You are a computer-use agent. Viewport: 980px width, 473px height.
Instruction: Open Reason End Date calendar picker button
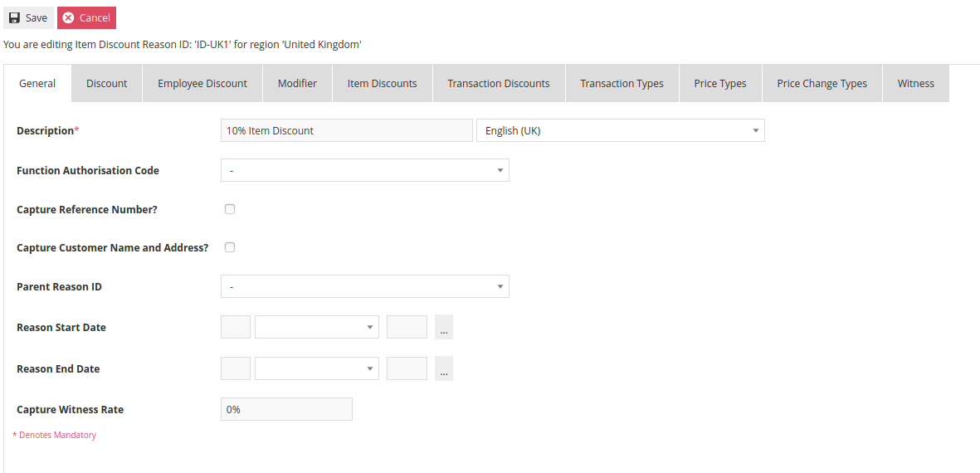[444, 368]
